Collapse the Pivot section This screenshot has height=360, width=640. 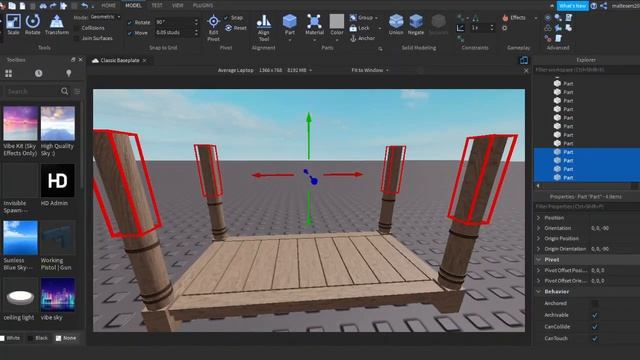[538, 260]
